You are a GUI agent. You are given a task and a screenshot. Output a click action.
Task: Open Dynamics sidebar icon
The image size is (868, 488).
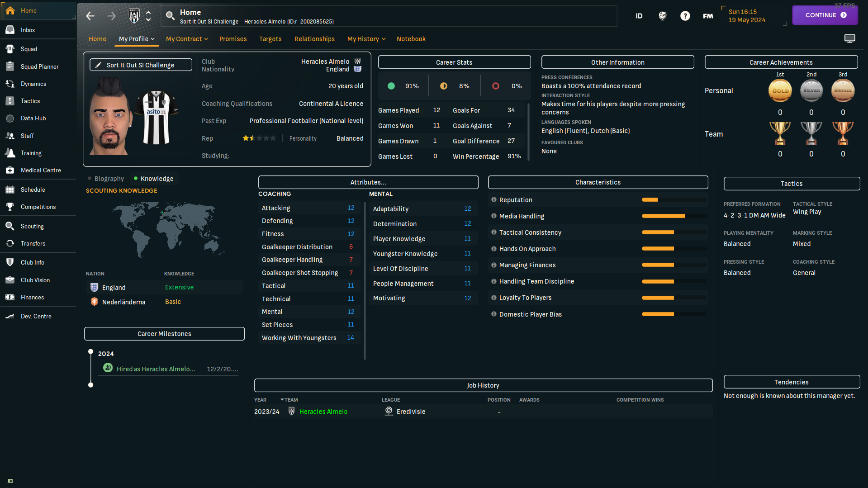click(10, 84)
